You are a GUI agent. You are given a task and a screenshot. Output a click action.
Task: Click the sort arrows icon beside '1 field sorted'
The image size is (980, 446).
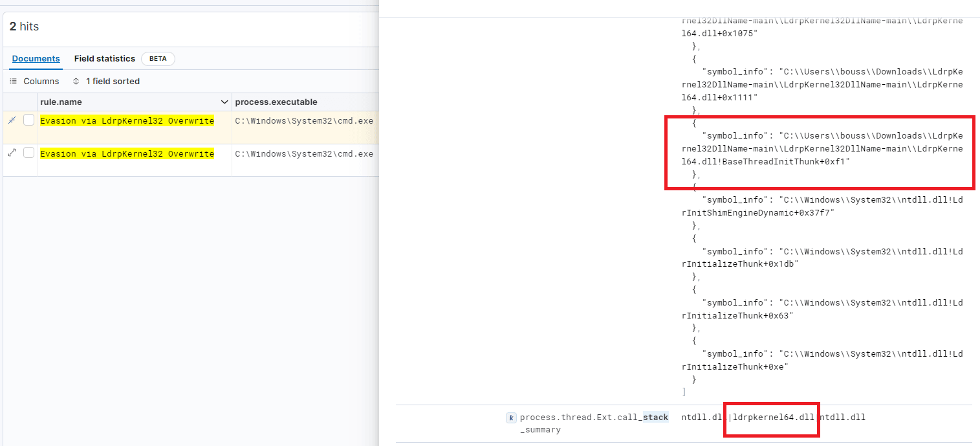tap(76, 82)
